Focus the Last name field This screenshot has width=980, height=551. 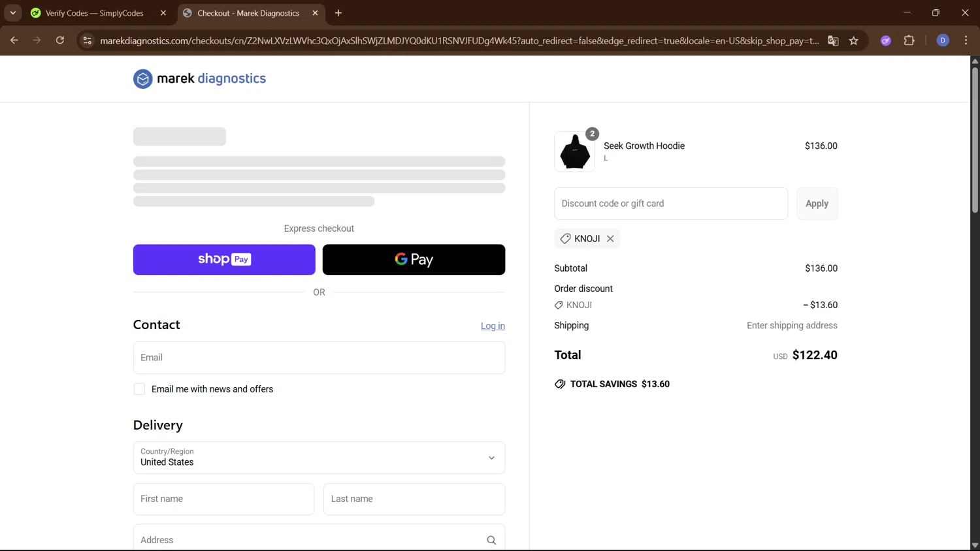click(414, 499)
